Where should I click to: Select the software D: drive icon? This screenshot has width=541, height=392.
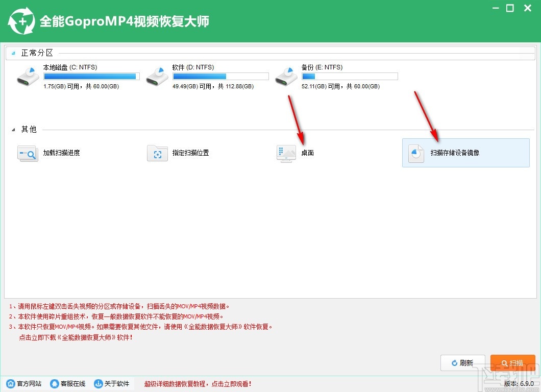(x=157, y=77)
